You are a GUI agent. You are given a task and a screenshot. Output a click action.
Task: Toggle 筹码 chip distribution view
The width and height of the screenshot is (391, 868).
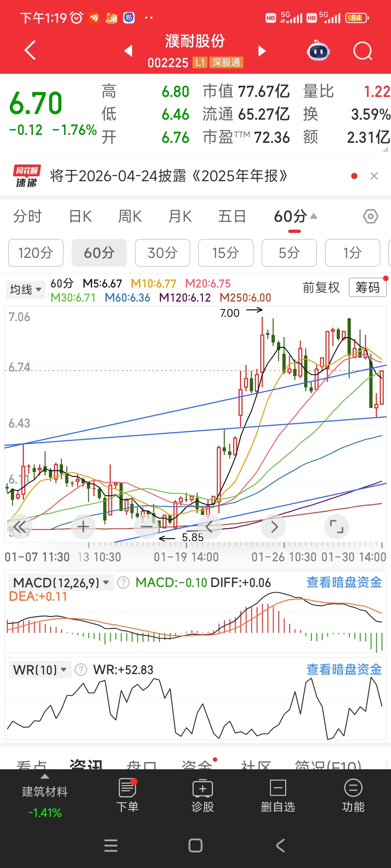point(368,288)
